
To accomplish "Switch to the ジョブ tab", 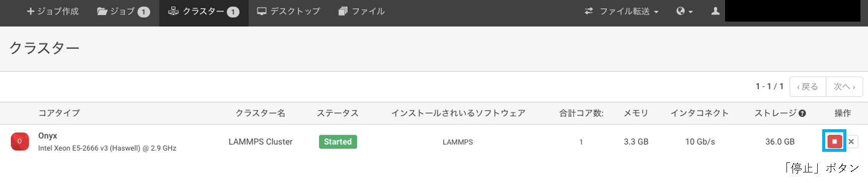I will coord(123,11).
